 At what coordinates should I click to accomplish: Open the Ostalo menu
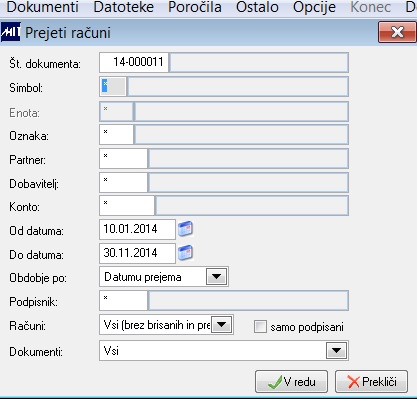point(257,7)
